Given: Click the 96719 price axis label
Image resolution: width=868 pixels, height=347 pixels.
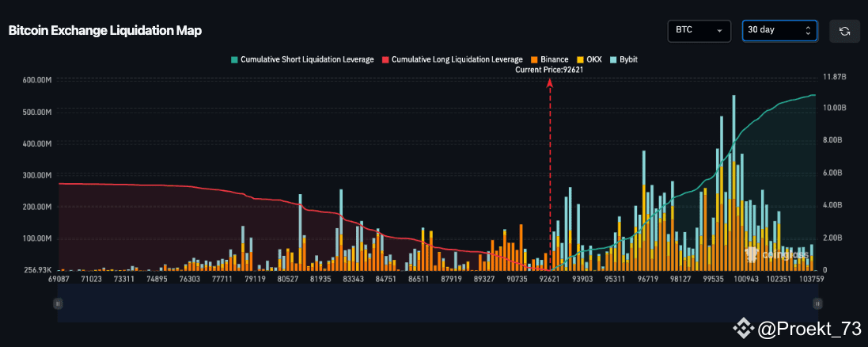Looking at the screenshot, I should [x=648, y=280].
